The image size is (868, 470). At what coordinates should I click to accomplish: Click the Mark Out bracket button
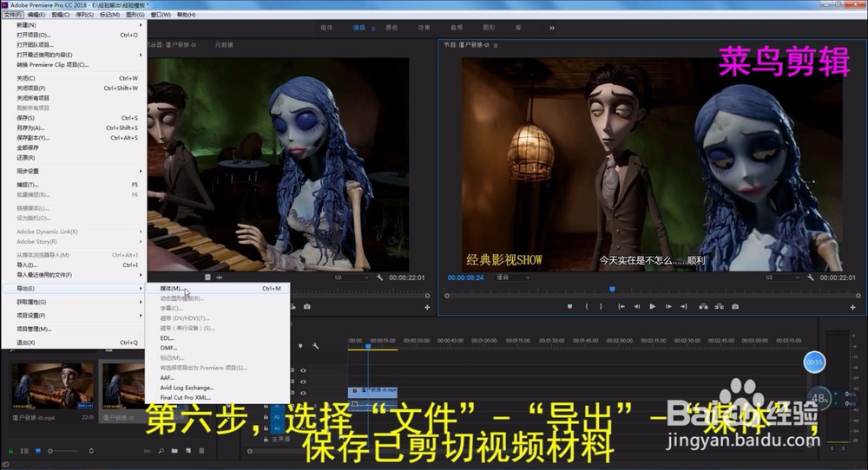tap(601, 306)
